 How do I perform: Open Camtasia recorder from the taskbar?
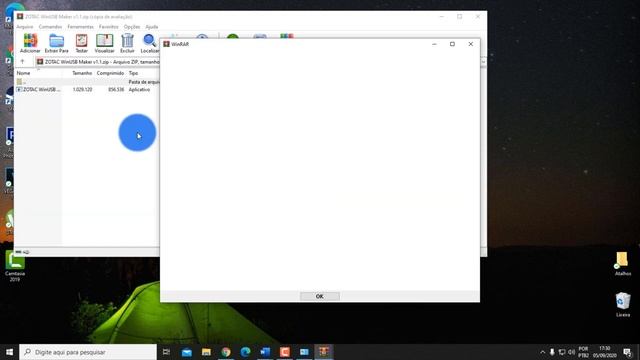pyautogui.click(x=285, y=352)
